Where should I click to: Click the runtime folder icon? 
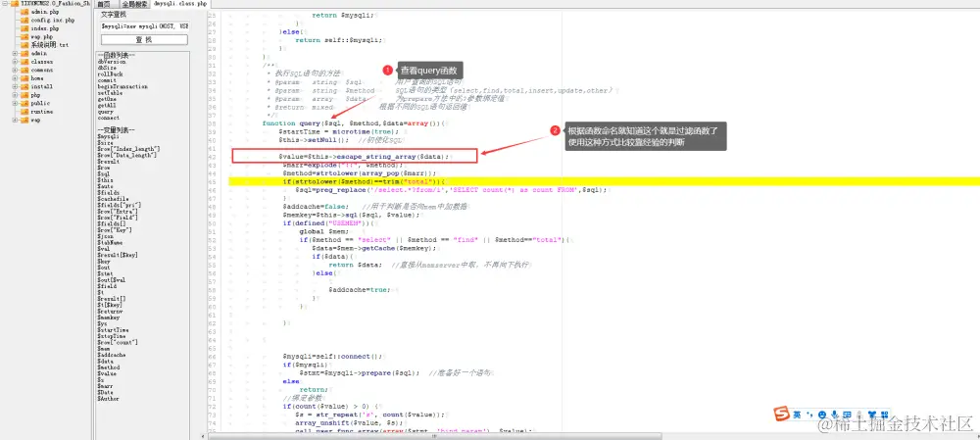coord(25,112)
